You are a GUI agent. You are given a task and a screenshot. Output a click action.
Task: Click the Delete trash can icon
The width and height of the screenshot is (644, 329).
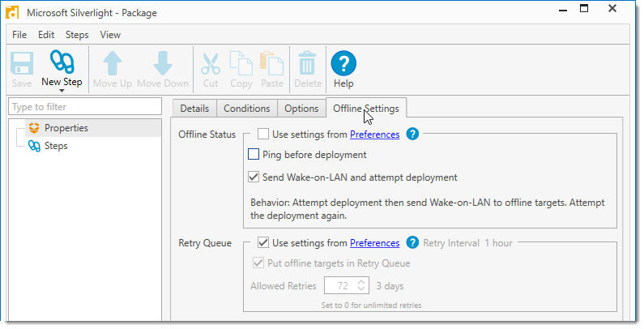point(307,63)
